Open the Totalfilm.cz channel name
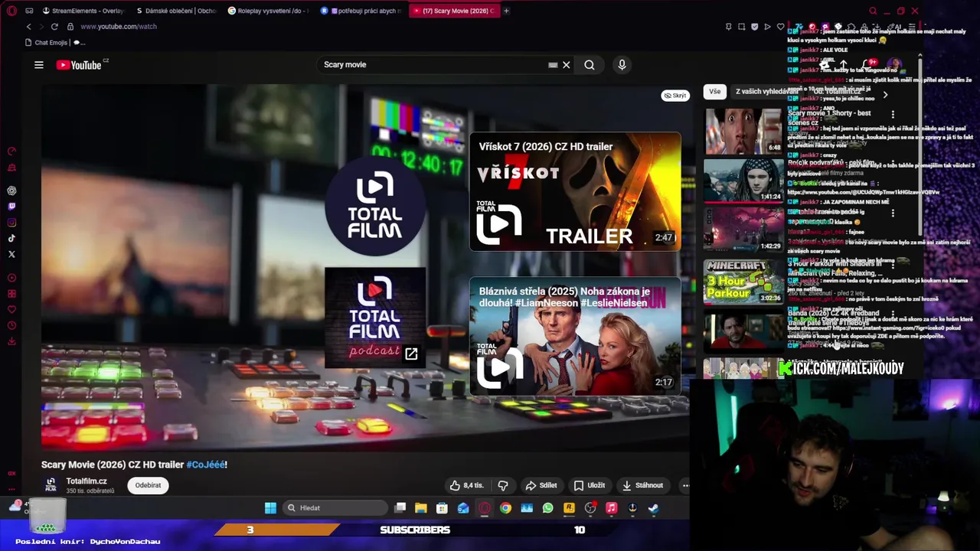 point(87,481)
